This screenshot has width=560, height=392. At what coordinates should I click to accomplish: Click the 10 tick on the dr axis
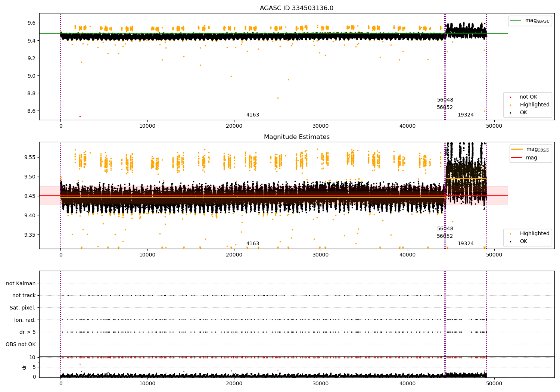coord(32,357)
